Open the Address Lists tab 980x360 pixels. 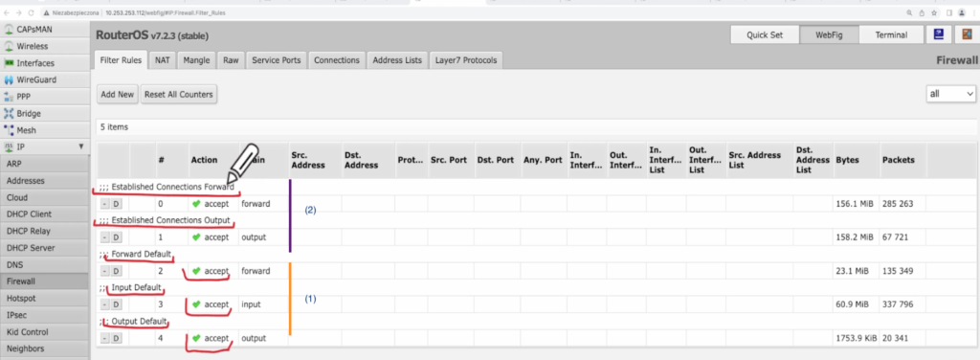click(397, 60)
